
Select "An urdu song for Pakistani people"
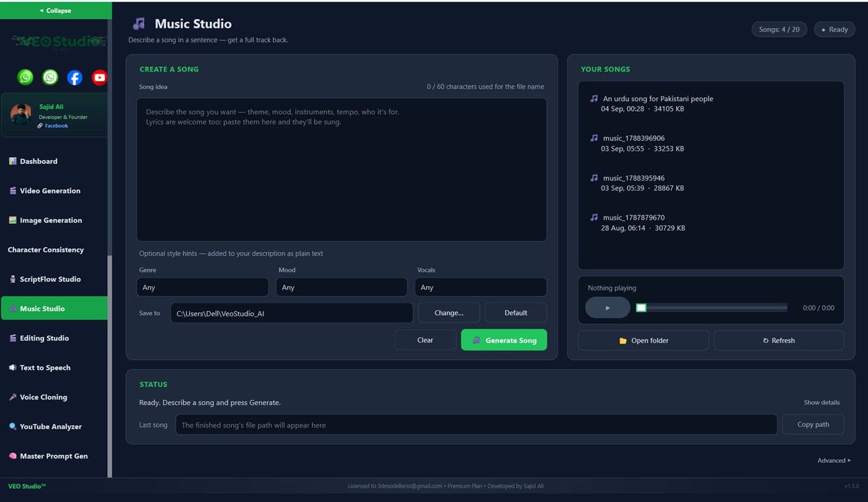(x=711, y=104)
